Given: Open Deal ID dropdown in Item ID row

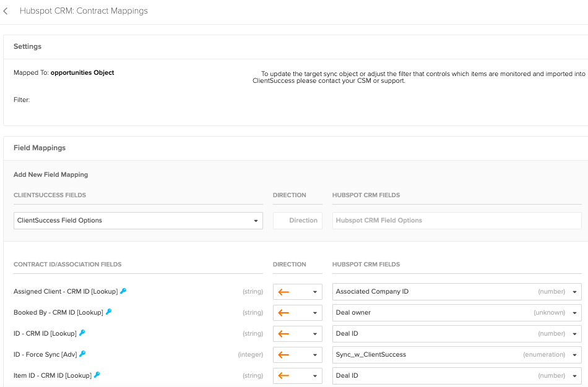Looking at the screenshot, I should click(457, 376).
